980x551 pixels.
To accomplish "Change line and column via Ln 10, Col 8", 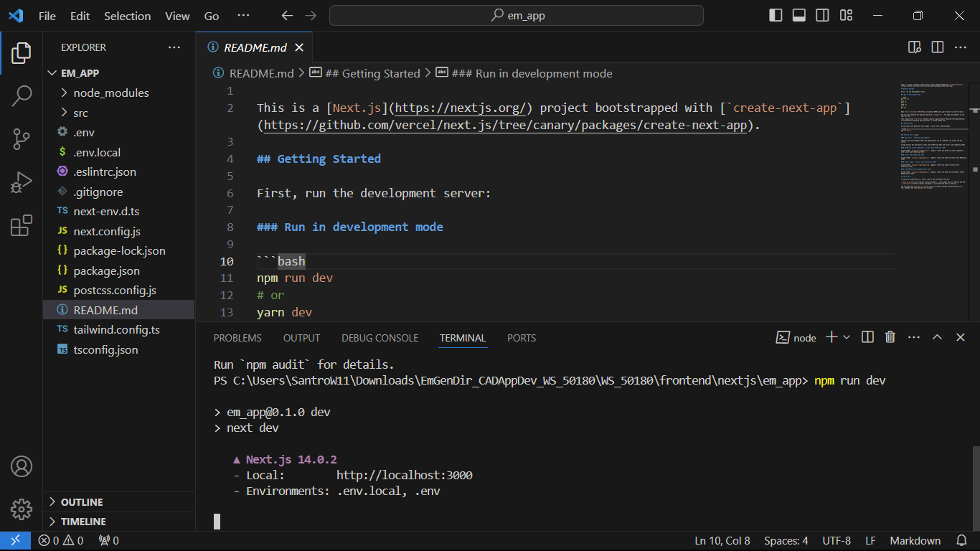I will tap(722, 541).
